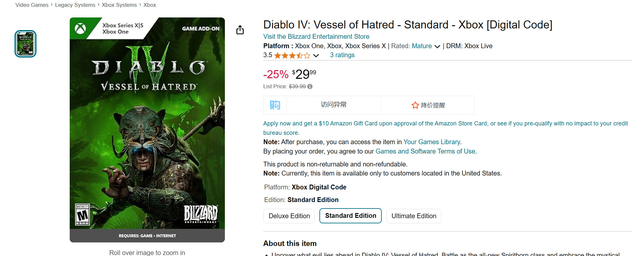Screen dimensions: 644x256
Task: Expand the Mature rating dropdown
Action: [438, 47]
